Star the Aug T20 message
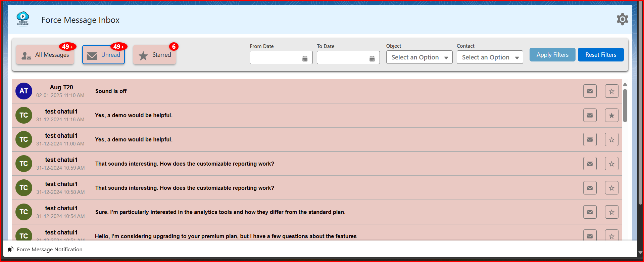This screenshot has width=644, height=262. (x=611, y=91)
